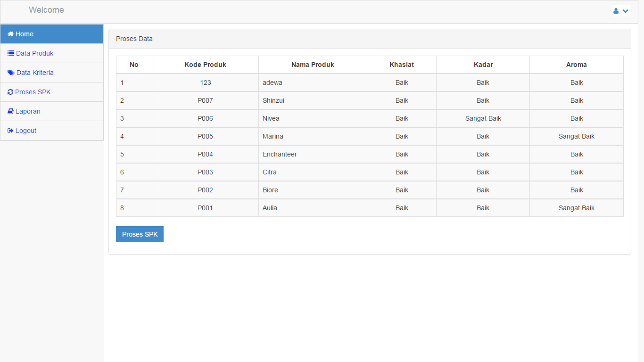This screenshot has height=362, width=644.
Task: Click the refresh icon beside Proses SPK
Action: [10, 92]
